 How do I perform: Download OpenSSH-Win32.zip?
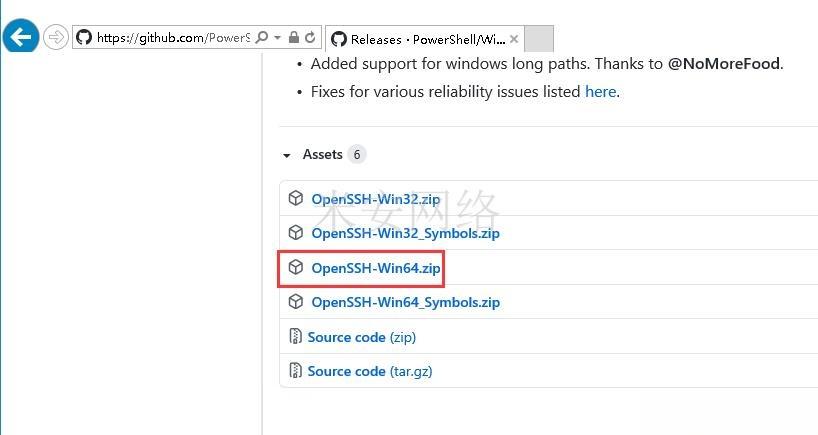376,199
